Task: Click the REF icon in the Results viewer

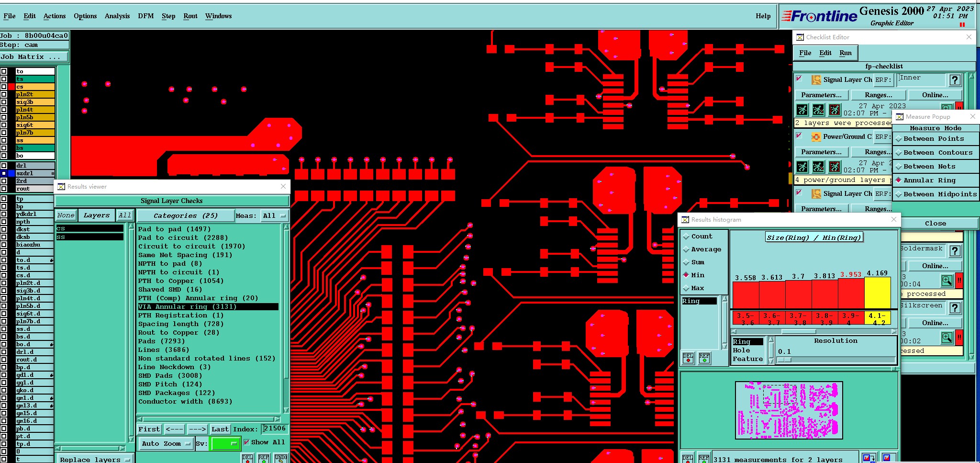Action: click(x=264, y=458)
